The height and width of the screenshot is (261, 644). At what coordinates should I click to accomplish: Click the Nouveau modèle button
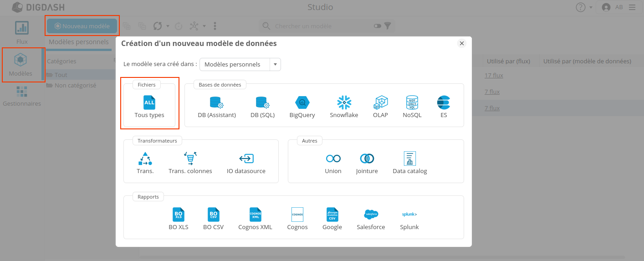coord(82,26)
